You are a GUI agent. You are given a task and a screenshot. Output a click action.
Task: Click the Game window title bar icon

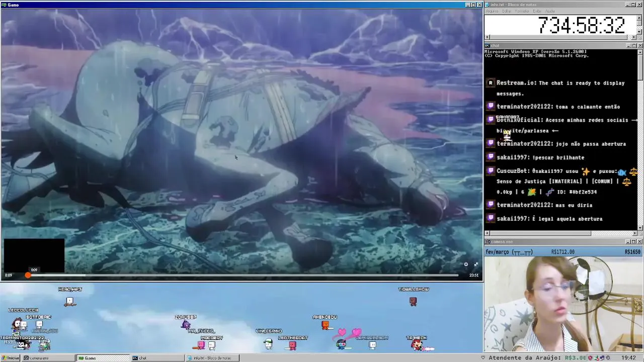click(x=4, y=5)
